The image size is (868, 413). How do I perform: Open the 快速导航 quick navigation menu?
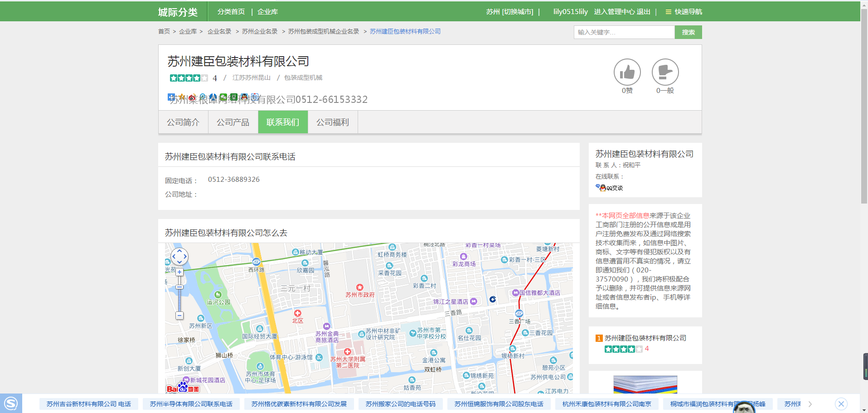point(684,12)
